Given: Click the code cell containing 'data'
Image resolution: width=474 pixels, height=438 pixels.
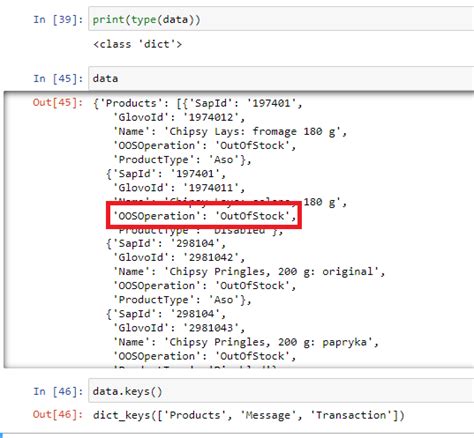Looking at the screenshot, I should click(x=281, y=78).
